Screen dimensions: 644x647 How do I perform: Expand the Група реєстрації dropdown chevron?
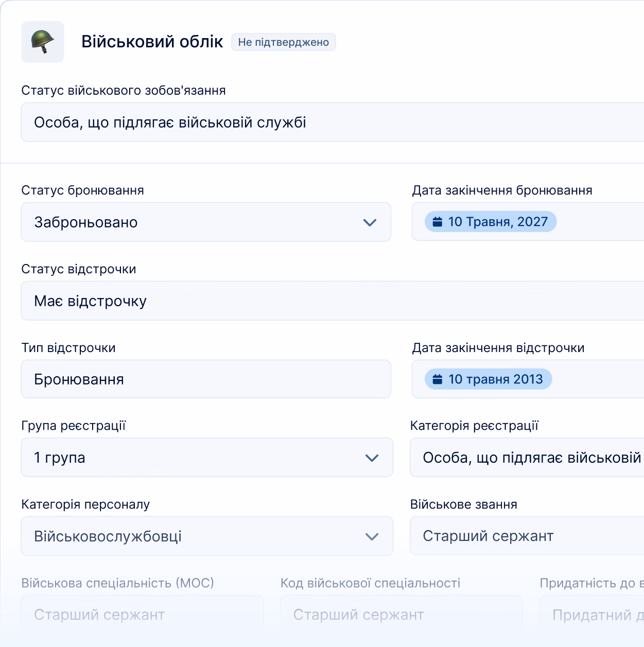[x=372, y=458]
